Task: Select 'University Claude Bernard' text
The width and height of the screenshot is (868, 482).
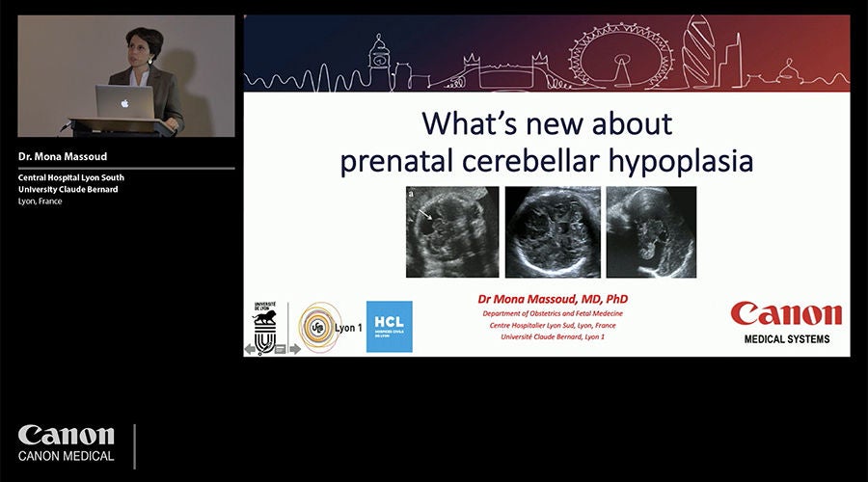Action: [x=68, y=189]
